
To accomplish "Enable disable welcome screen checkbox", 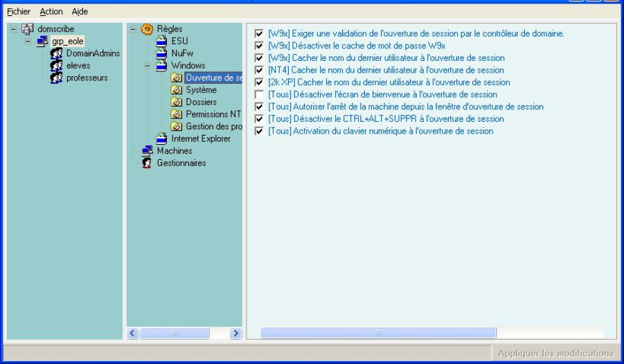I will (259, 95).
